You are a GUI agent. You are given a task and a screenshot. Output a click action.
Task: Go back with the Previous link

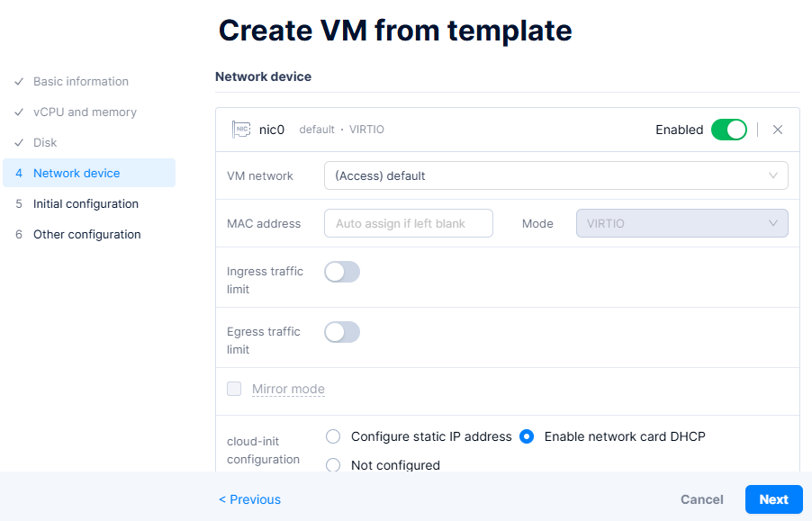coord(250,499)
